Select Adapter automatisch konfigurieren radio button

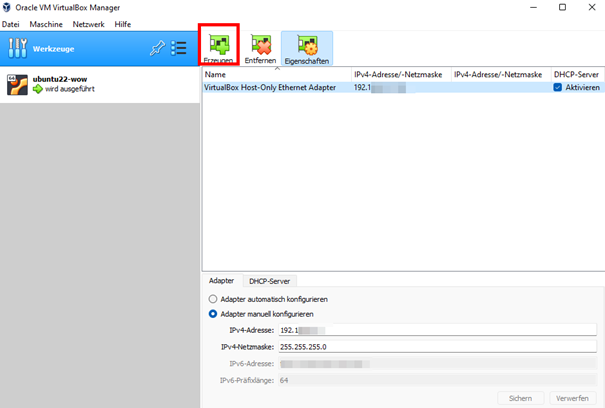[x=213, y=299]
